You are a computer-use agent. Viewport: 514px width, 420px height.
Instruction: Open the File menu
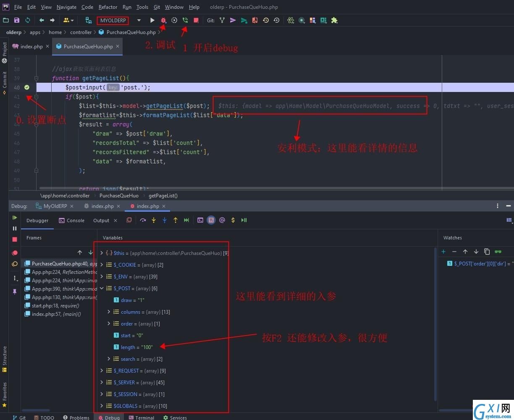click(18, 7)
